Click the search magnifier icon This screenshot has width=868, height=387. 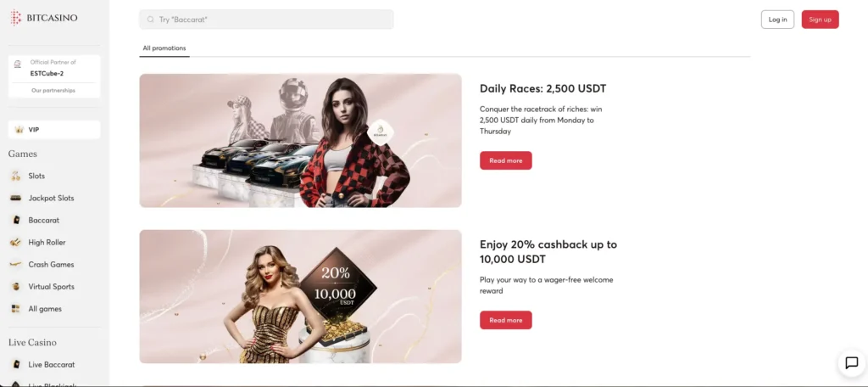151,20
